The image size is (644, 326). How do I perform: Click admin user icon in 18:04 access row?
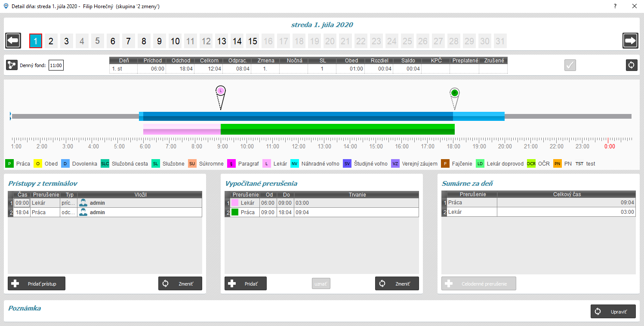click(x=83, y=212)
